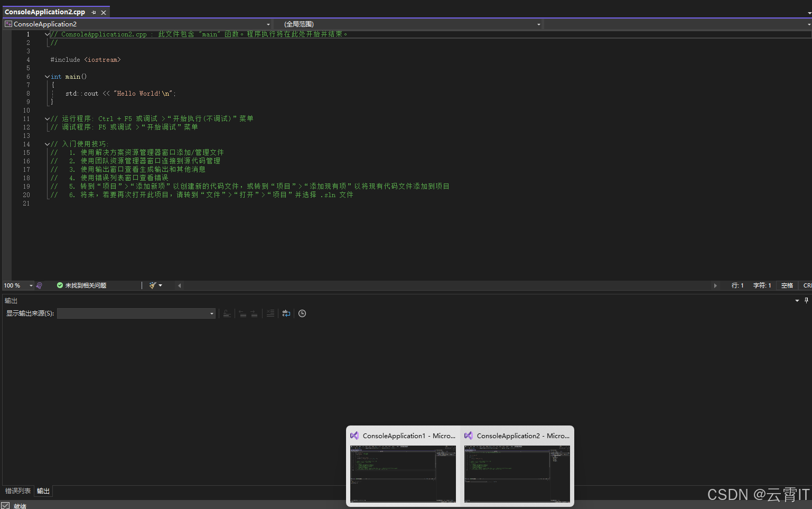Click the auto-hide pin on output panel

click(x=806, y=300)
